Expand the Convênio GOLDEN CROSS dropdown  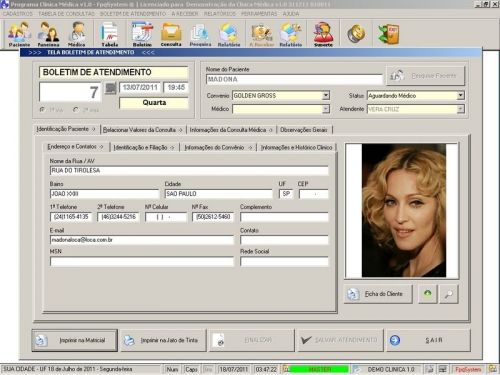[326, 95]
